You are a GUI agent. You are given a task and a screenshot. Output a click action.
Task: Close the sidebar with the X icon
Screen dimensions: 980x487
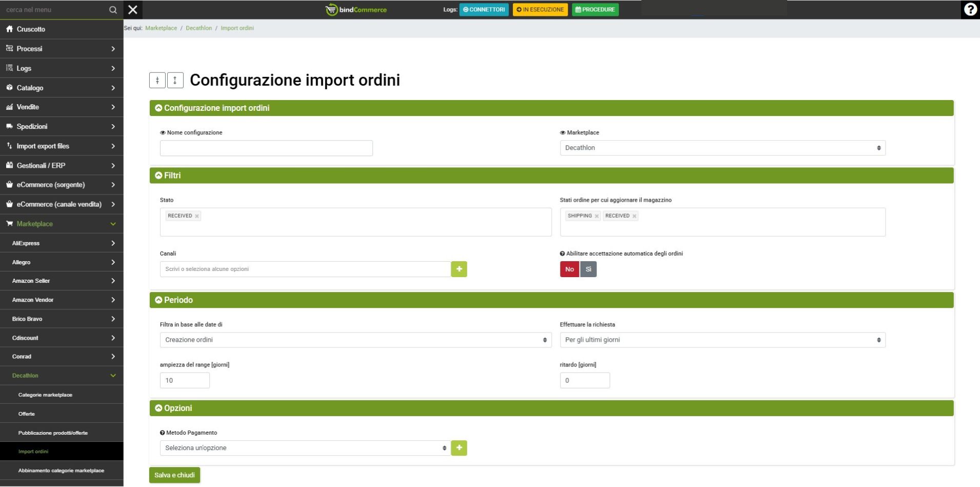[x=133, y=10]
